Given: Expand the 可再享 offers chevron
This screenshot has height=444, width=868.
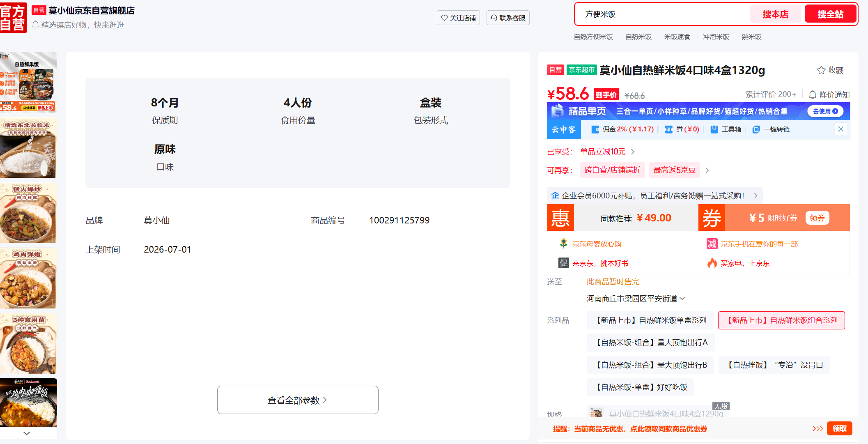Looking at the screenshot, I should pyautogui.click(x=707, y=170).
